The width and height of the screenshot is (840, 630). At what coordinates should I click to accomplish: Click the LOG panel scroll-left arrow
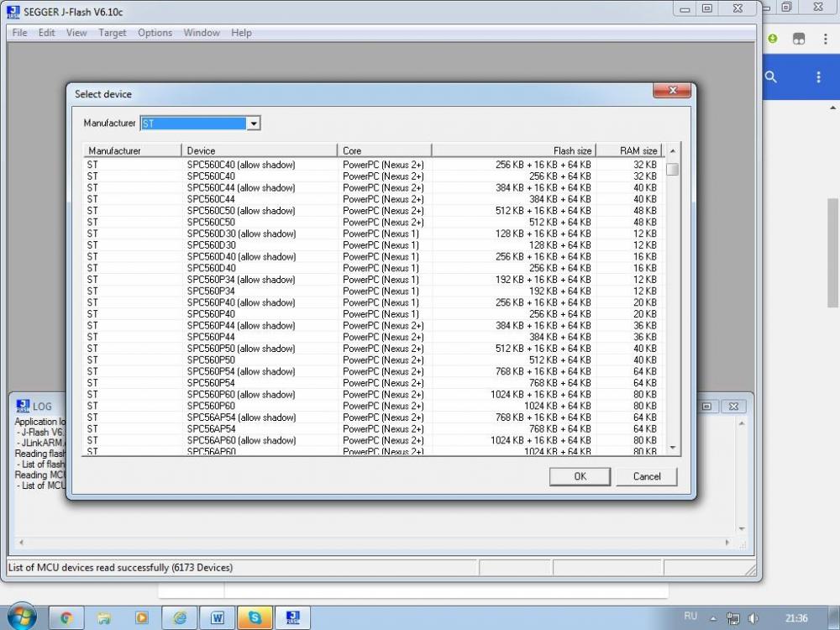pos(22,542)
